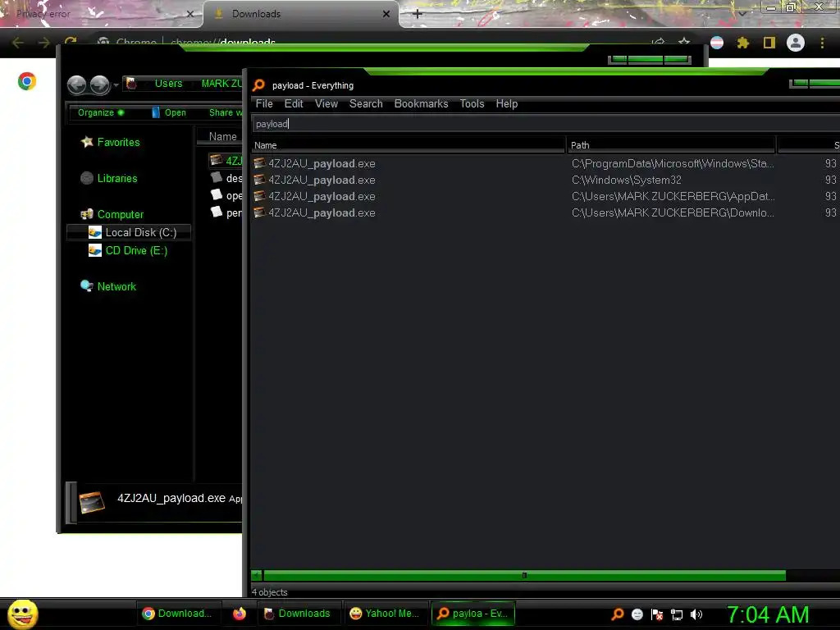
Task: Bookmark this page with the star icon
Action: click(x=684, y=42)
